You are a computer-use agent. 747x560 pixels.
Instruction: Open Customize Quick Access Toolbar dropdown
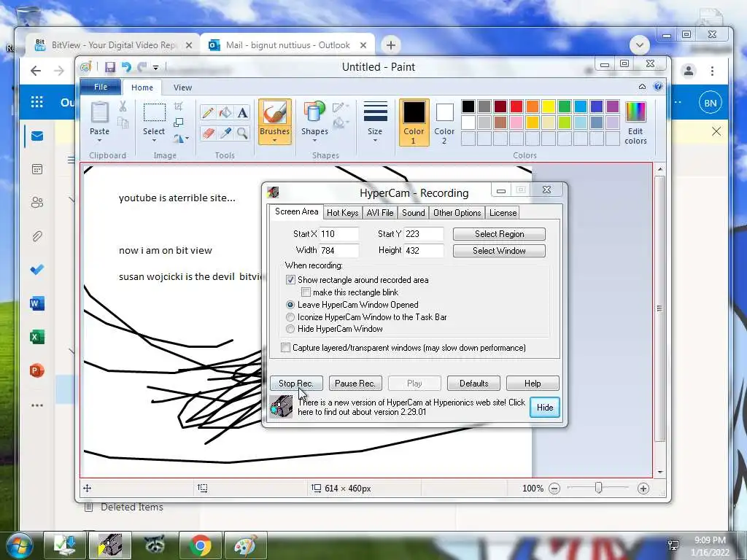[x=156, y=68]
